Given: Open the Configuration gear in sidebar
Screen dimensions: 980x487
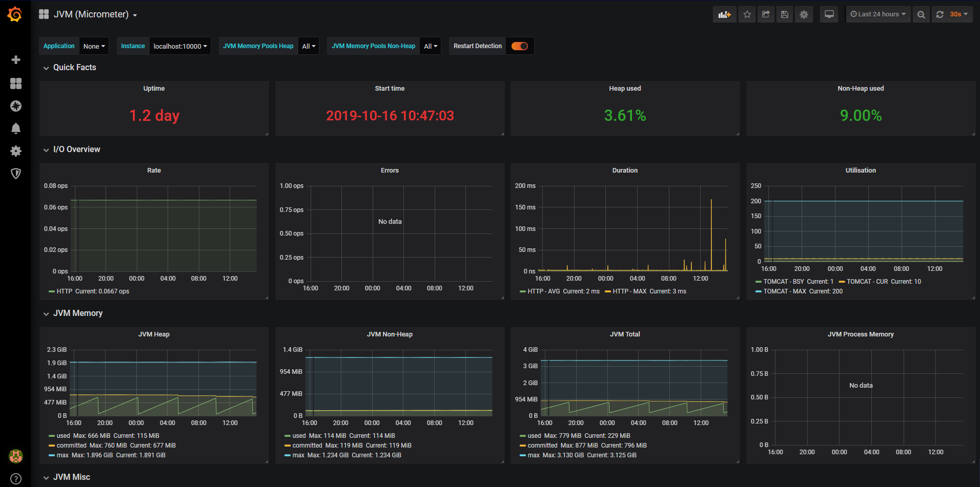Looking at the screenshot, I should pos(16,151).
